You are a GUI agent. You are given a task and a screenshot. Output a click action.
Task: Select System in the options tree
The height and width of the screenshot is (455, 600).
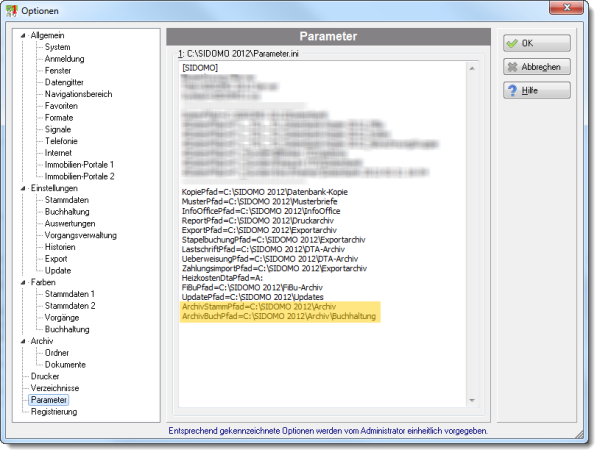(57, 47)
